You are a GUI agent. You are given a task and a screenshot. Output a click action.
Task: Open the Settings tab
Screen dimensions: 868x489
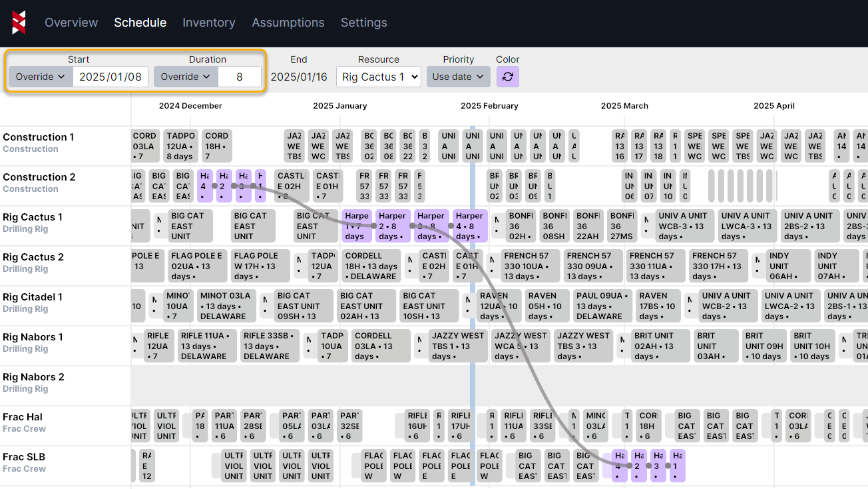pyautogui.click(x=363, y=23)
